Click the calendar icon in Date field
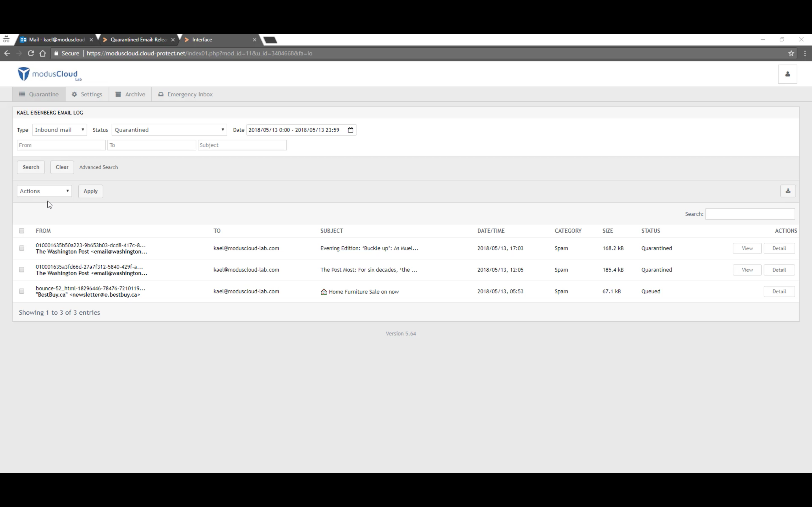Image resolution: width=812 pixels, height=507 pixels. 350,130
